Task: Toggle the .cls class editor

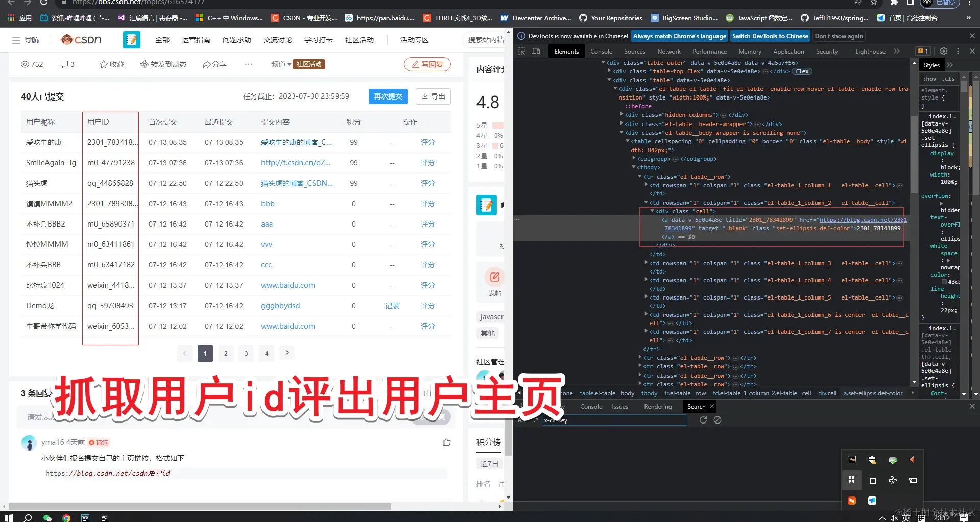Action: pos(949,79)
